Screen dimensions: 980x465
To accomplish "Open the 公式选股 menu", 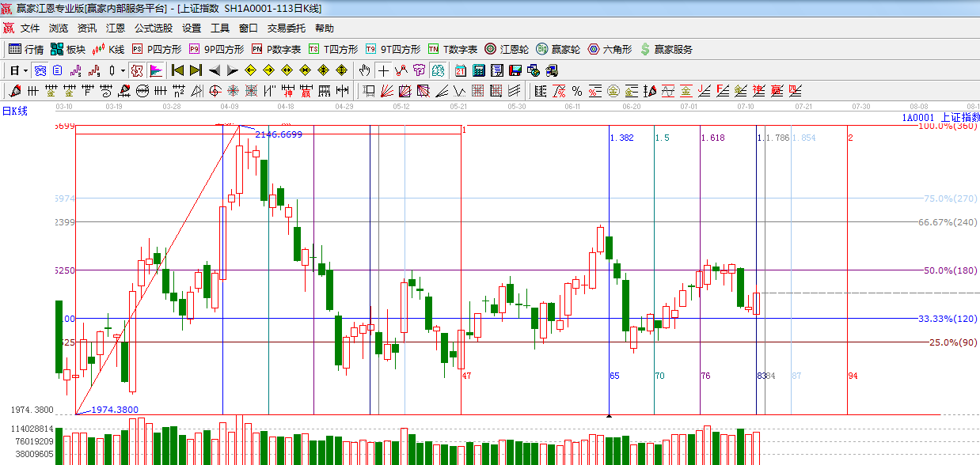I will [153, 28].
